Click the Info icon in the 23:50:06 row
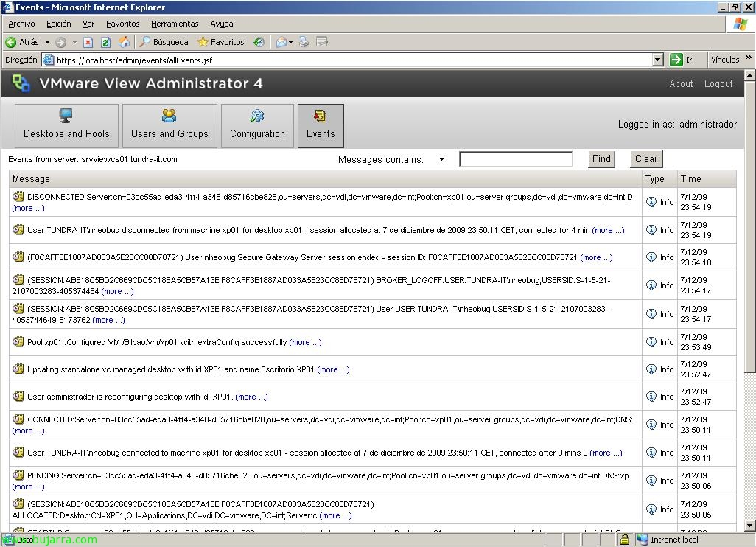The height and width of the screenshot is (547, 756). (651, 480)
